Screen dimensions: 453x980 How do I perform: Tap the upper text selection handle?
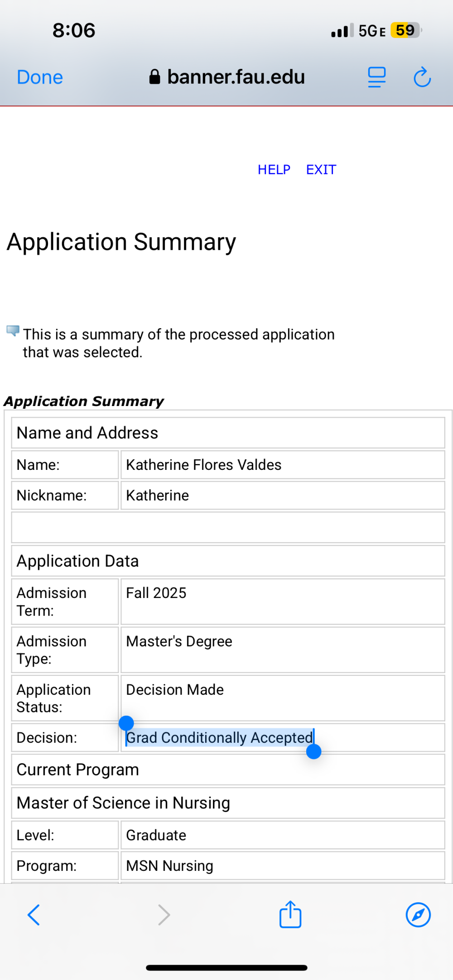(x=126, y=723)
